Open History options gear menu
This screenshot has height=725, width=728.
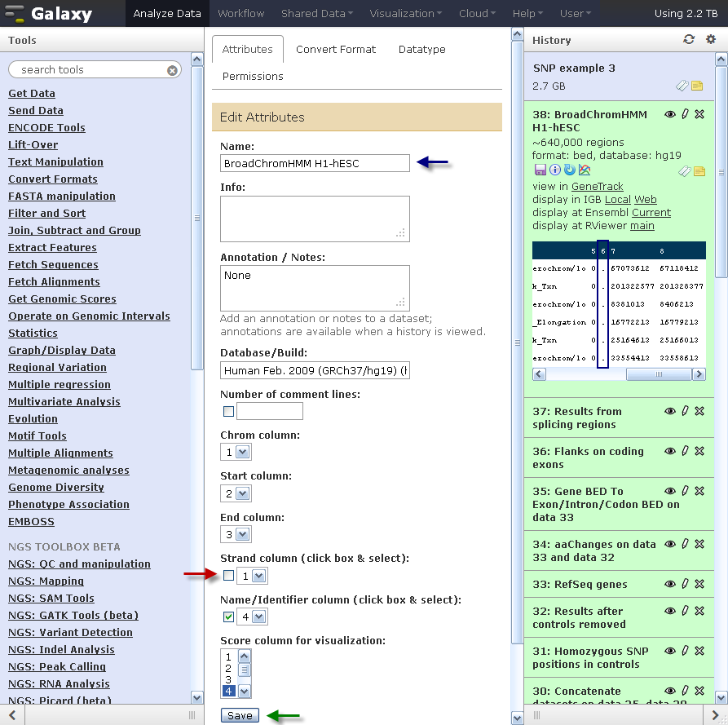[x=711, y=39]
